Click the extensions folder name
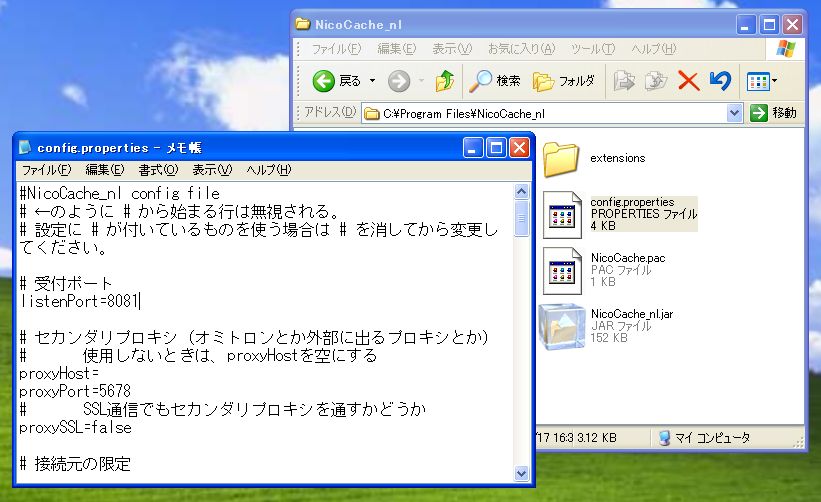The width and height of the screenshot is (821, 502). point(617,158)
